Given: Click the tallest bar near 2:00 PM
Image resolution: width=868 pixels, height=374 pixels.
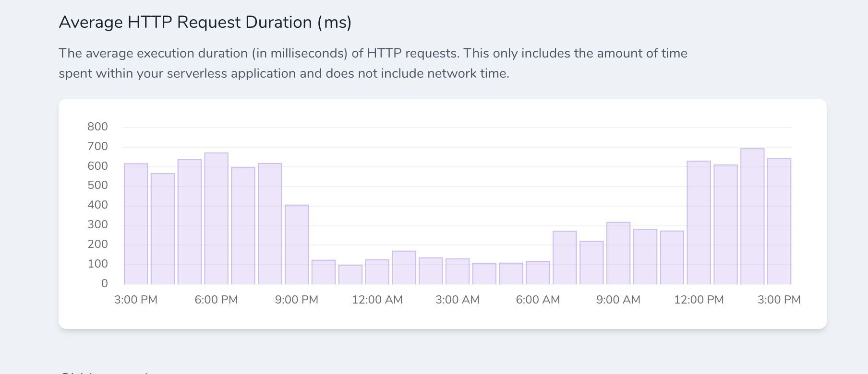Looking at the screenshot, I should pos(752,216).
